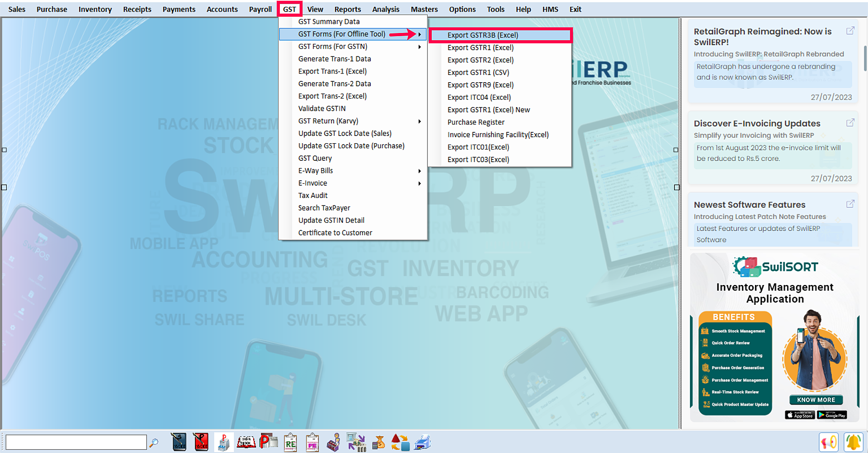Choose Update GST Lock Date (Sales)
Image resolution: width=868 pixels, height=453 pixels.
pyautogui.click(x=353, y=134)
